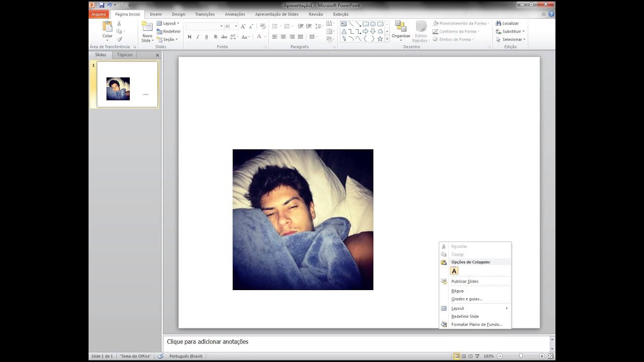Click the Redefinir button in Slides group
This screenshot has width=644, height=362.
click(168, 31)
